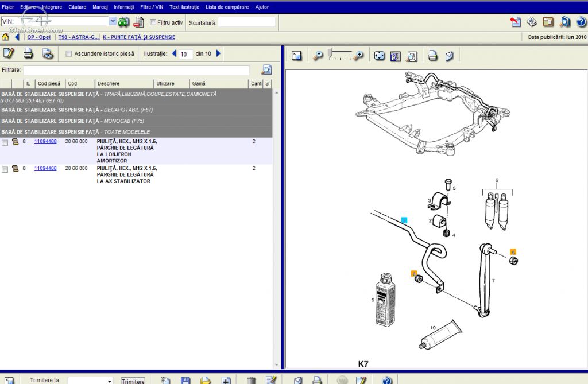Open the notes pencil icon above the parts list
Viewport: 588px width, 384px height.
(9, 53)
